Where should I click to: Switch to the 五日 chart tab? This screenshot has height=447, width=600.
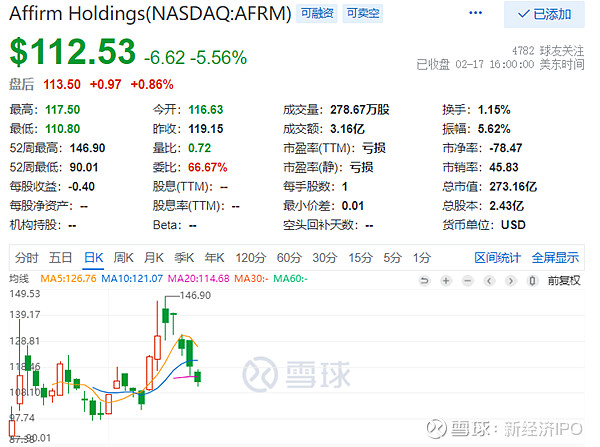point(60,258)
